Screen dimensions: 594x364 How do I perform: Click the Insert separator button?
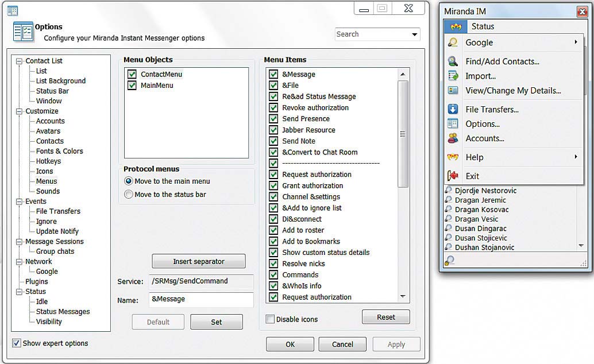click(x=199, y=261)
